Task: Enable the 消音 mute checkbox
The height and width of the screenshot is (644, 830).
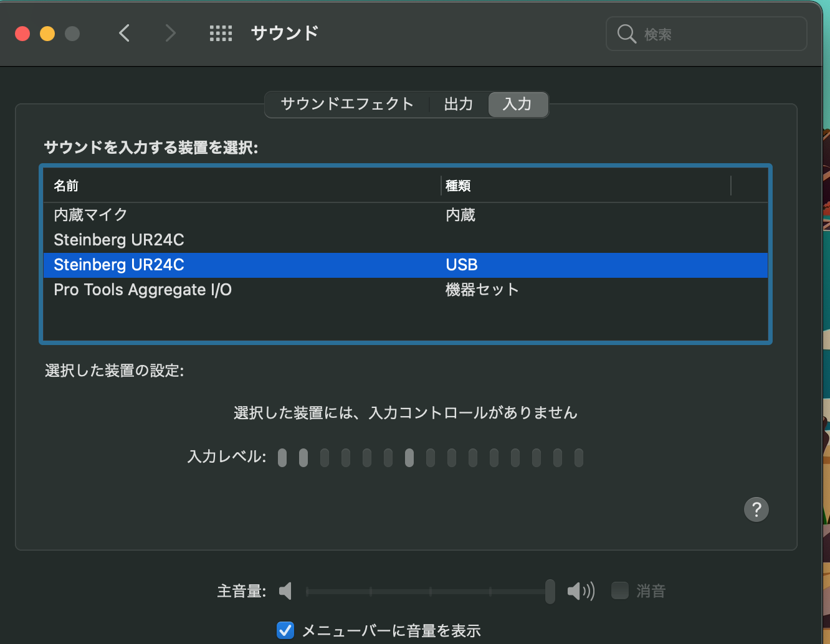Action: (x=620, y=590)
